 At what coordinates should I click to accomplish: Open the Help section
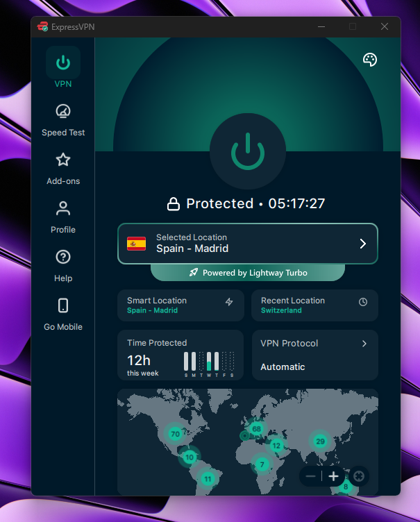pyautogui.click(x=63, y=266)
